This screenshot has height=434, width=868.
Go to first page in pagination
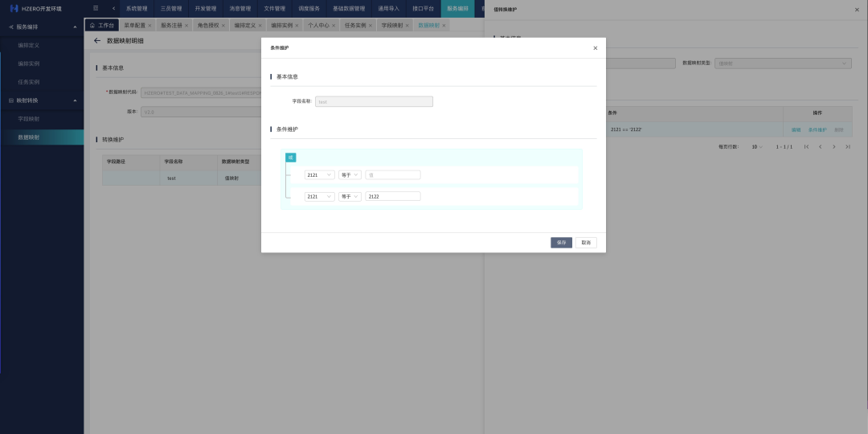[806, 147]
